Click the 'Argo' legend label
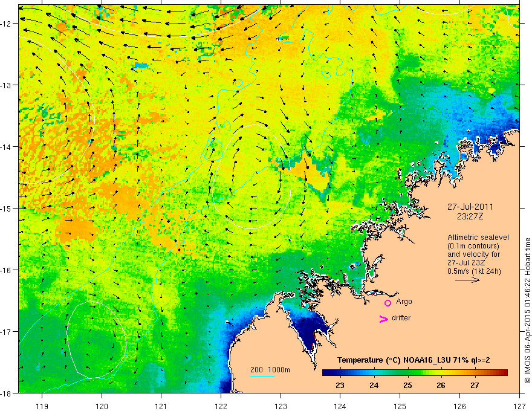The image size is (532, 411). tap(404, 302)
